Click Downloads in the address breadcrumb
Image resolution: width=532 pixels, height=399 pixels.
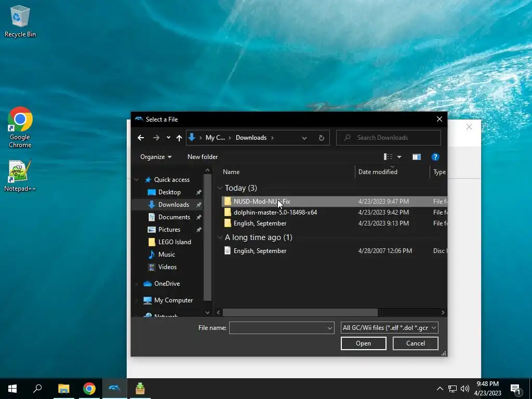[x=251, y=138]
